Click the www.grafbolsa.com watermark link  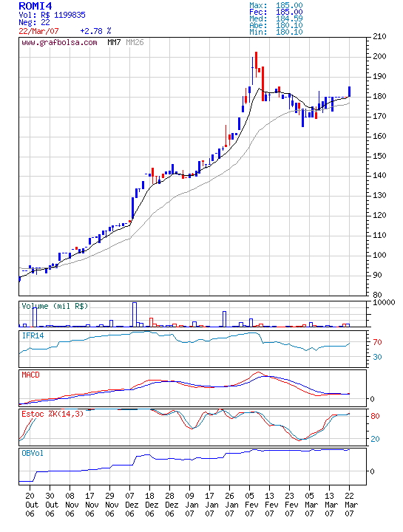coord(59,43)
